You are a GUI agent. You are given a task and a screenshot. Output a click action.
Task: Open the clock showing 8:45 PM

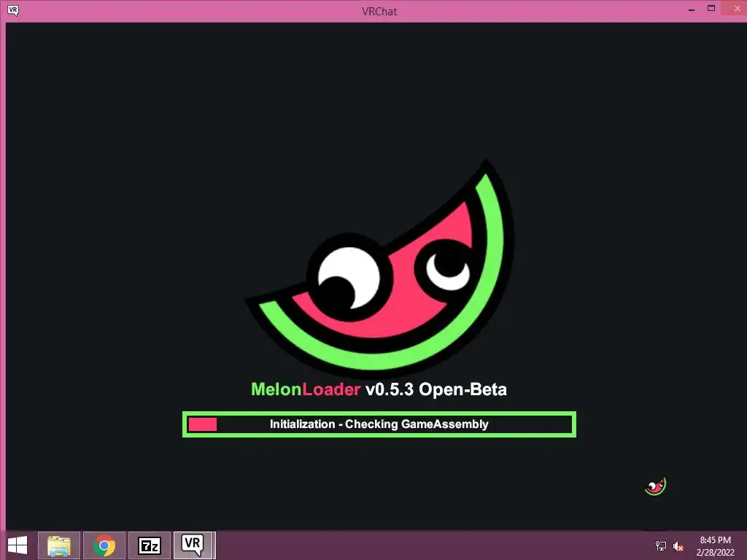click(715, 545)
